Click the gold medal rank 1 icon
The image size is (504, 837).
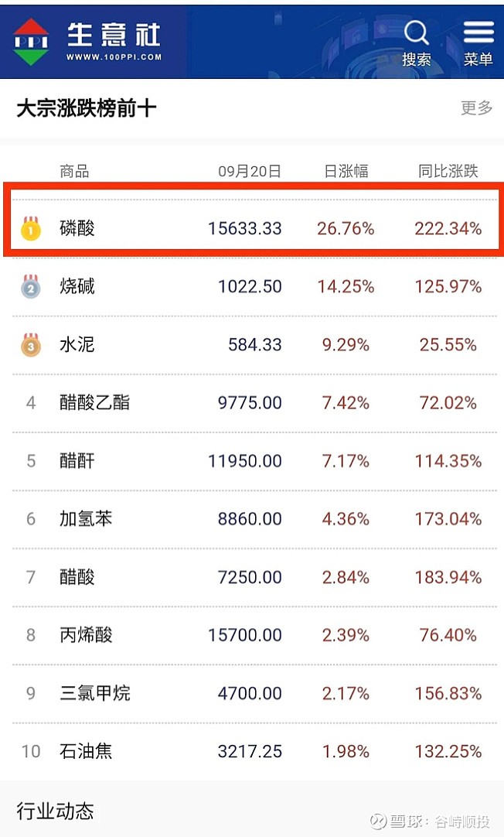[31, 228]
